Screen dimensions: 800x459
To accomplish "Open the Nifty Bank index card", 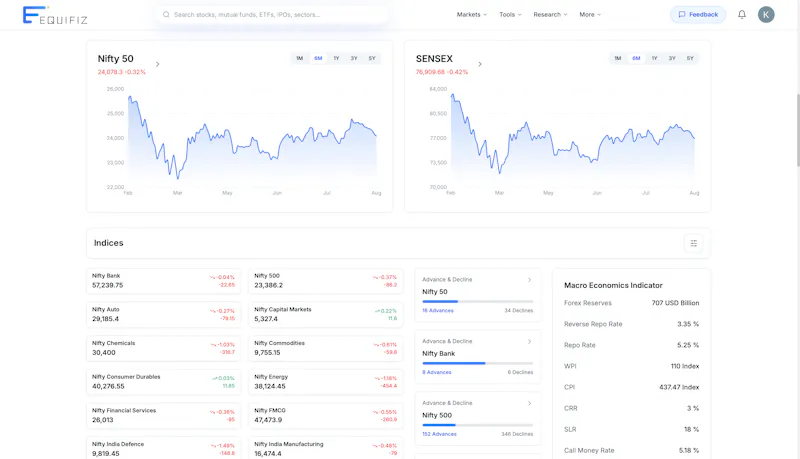I will [x=163, y=281].
